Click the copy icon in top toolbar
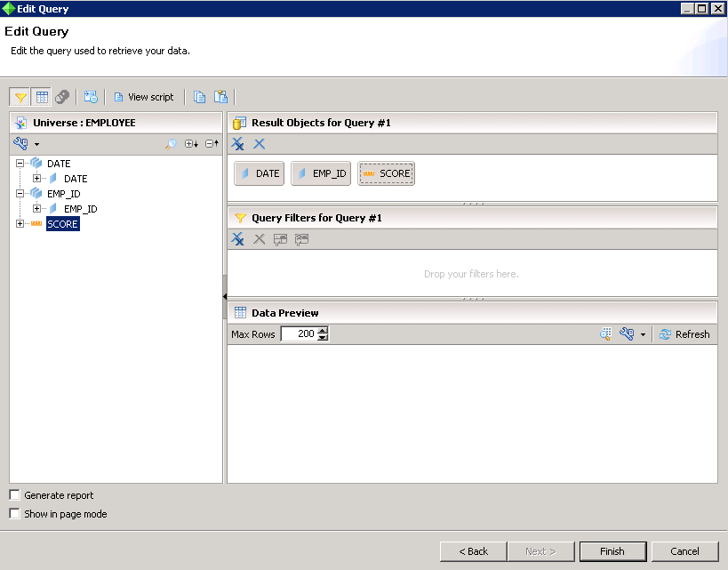This screenshot has height=570, width=728. click(199, 97)
